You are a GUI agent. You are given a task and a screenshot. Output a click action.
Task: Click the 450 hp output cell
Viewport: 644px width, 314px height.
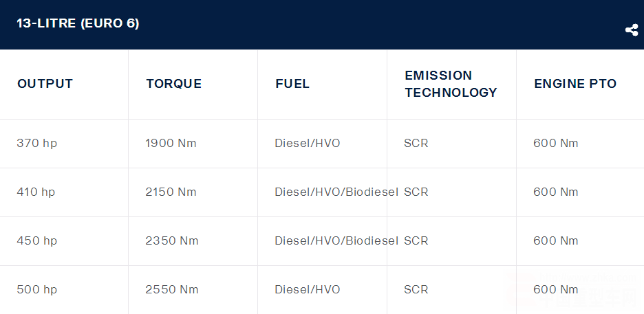pos(37,241)
